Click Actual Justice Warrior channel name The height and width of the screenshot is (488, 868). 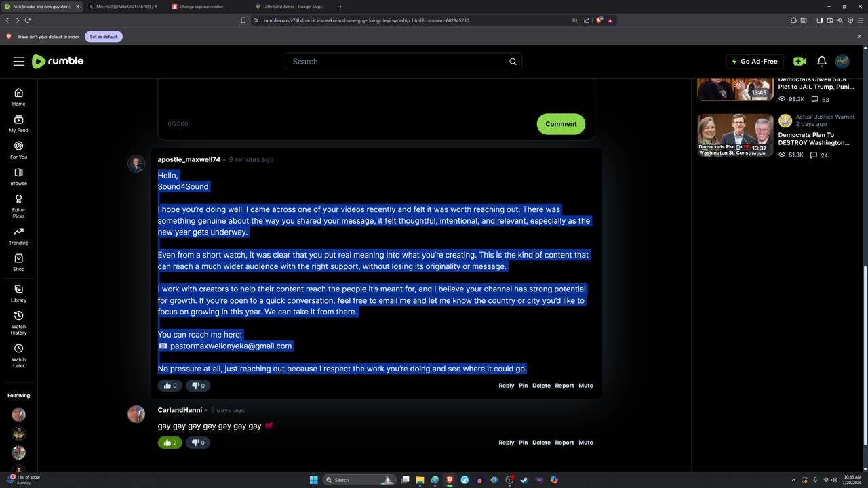coord(825,117)
